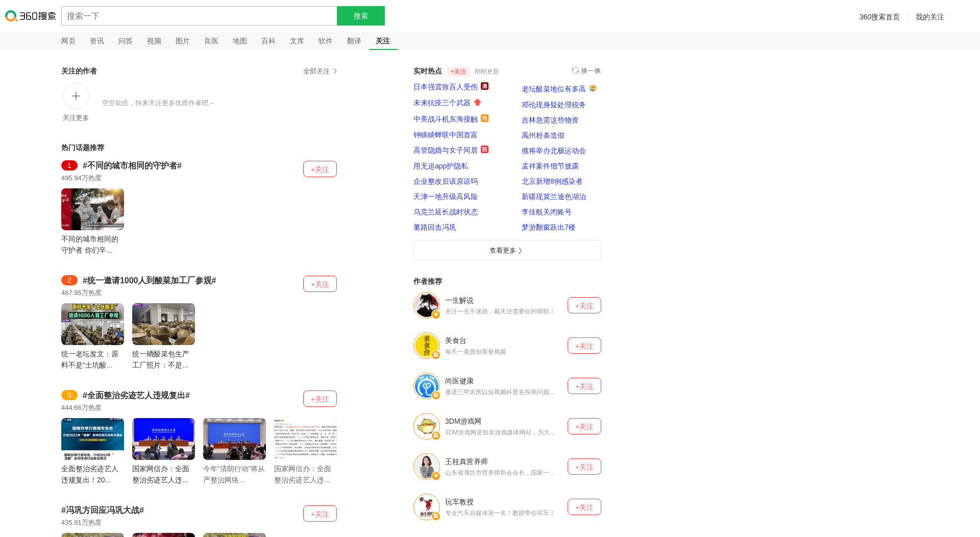Switch to the 图片 tab

coord(183,41)
